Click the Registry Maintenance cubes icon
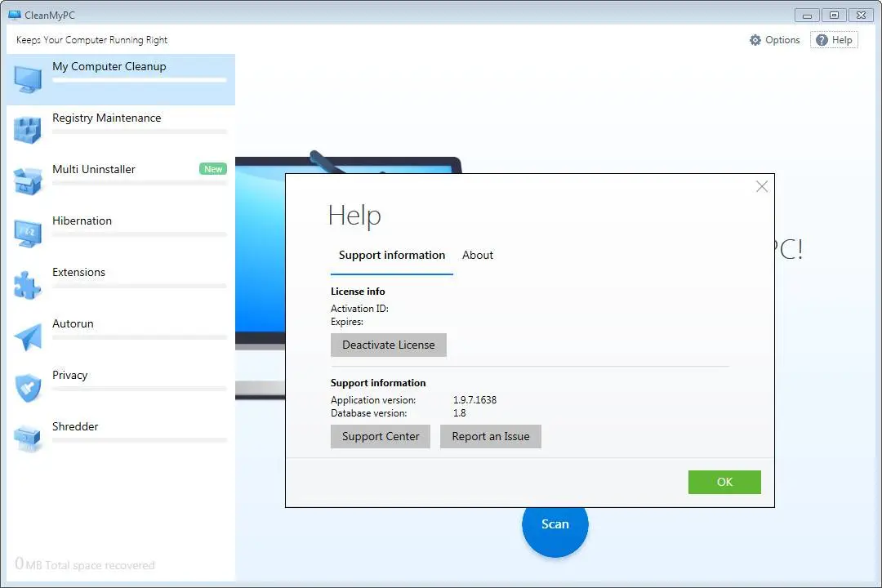The width and height of the screenshot is (882, 588). click(x=28, y=130)
